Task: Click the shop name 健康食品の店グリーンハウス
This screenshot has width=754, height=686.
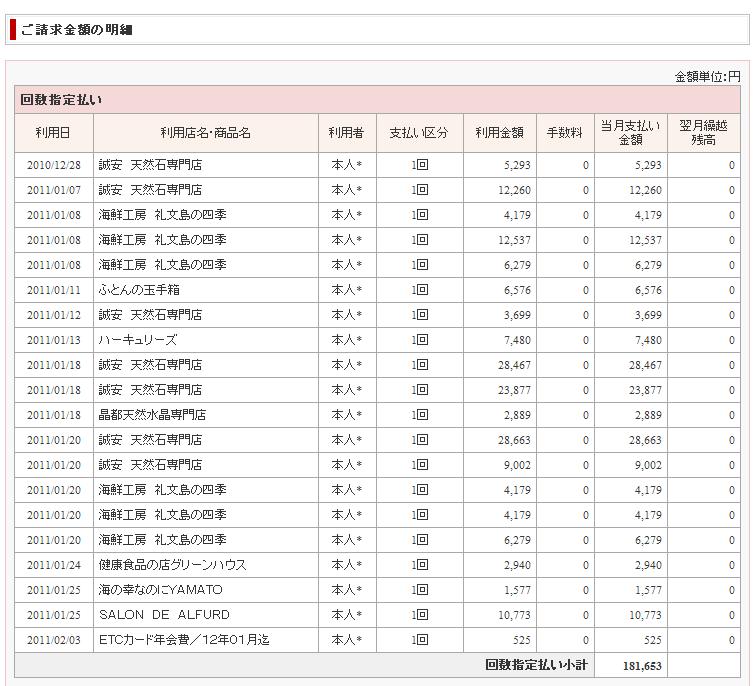Action: click(172, 565)
